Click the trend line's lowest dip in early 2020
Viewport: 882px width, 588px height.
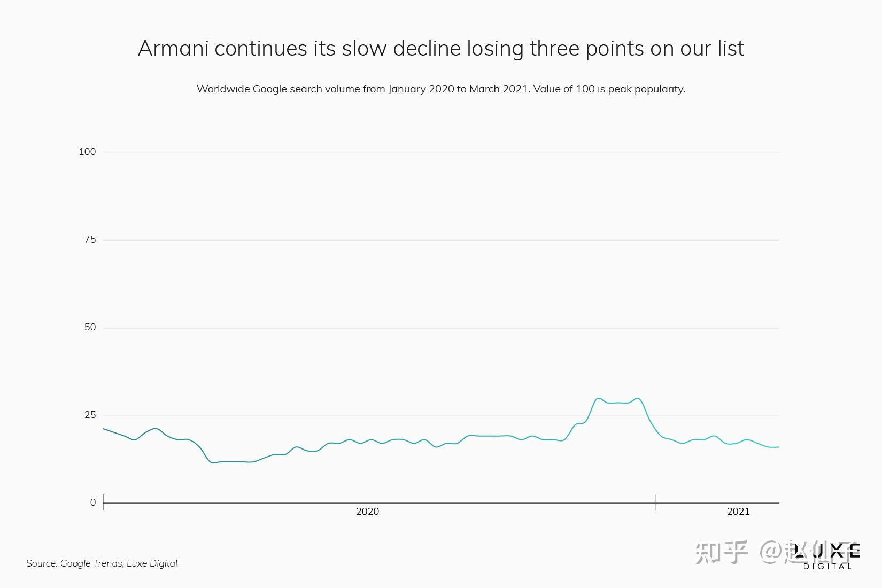click(x=214, y=462)
